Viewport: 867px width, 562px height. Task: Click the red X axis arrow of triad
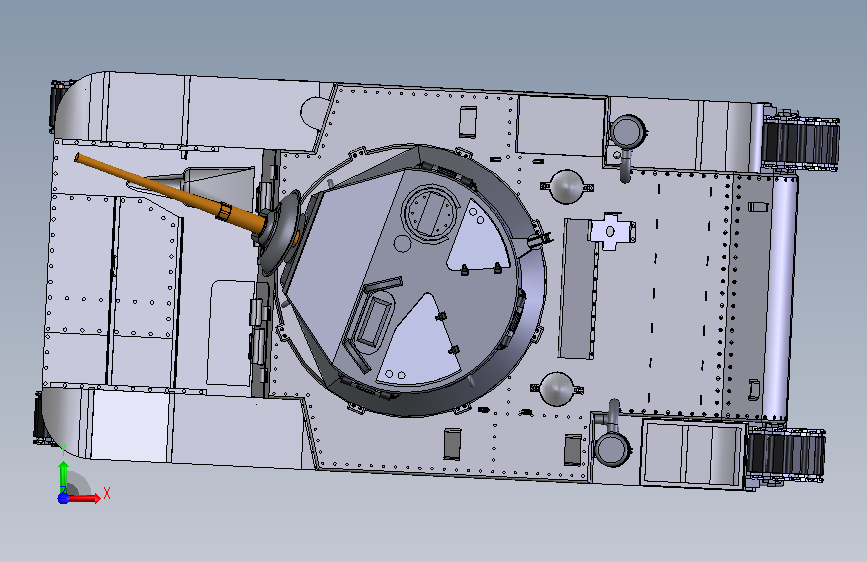tap(84, 498)
